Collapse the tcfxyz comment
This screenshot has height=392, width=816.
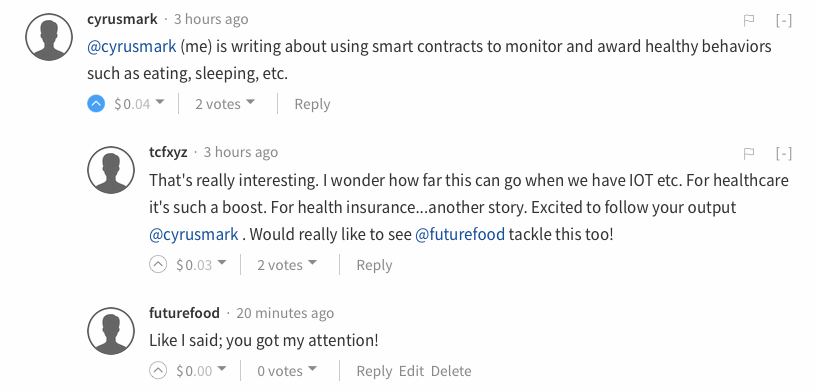784,154
